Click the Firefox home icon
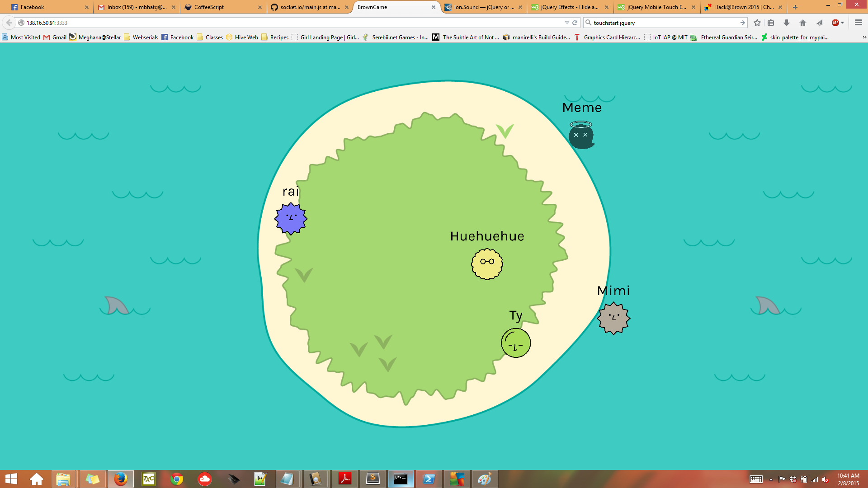The width and height of the screenshot is (868, 488). coord(803,23)
